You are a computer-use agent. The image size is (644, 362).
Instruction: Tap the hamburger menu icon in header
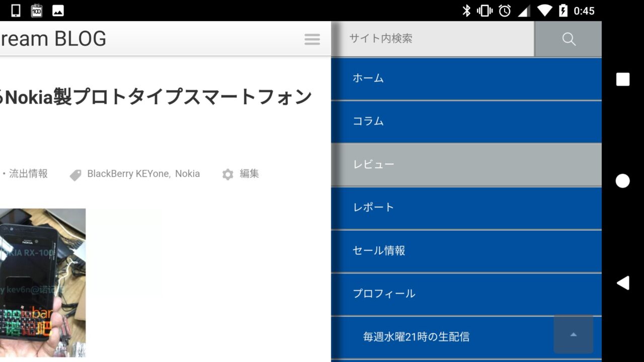point(312,39)
